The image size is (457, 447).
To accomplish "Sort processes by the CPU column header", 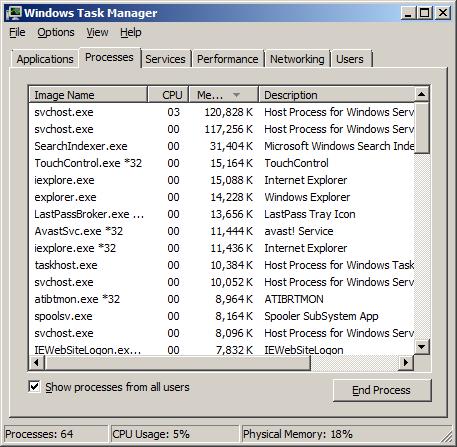I will pyautogui.click(x=168, y=95).
